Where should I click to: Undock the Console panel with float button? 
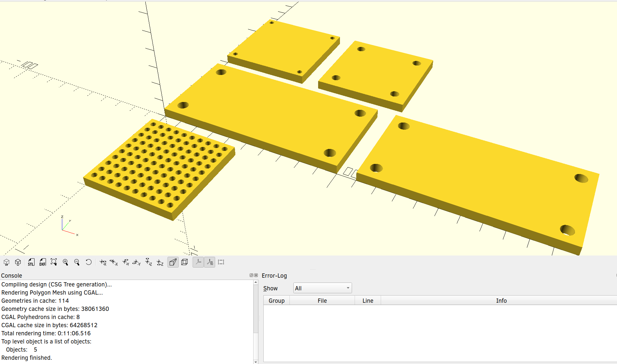251,275
